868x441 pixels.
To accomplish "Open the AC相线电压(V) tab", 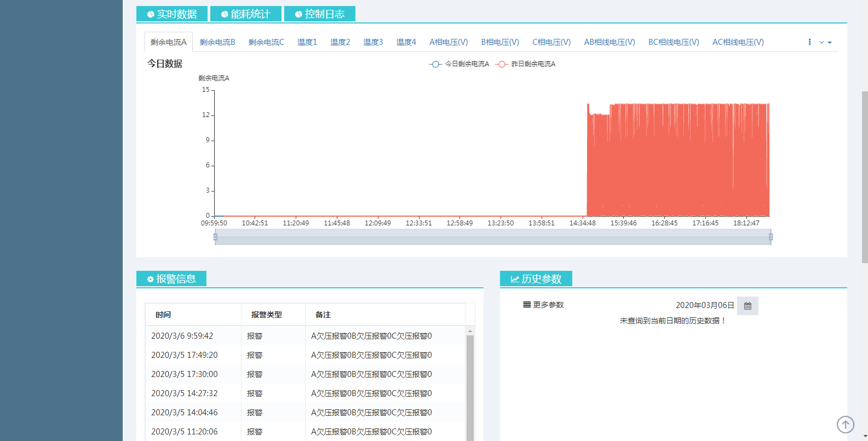I will click(738, 42).
